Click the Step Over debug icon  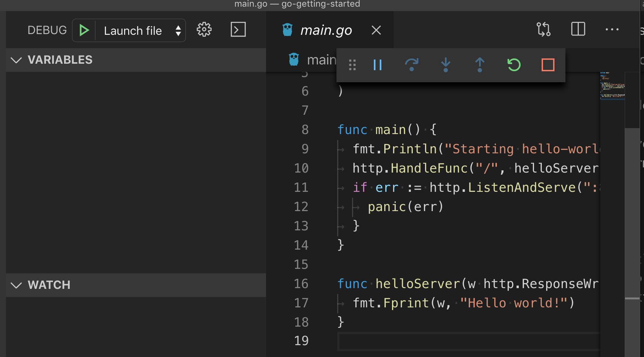coord(412,65)
